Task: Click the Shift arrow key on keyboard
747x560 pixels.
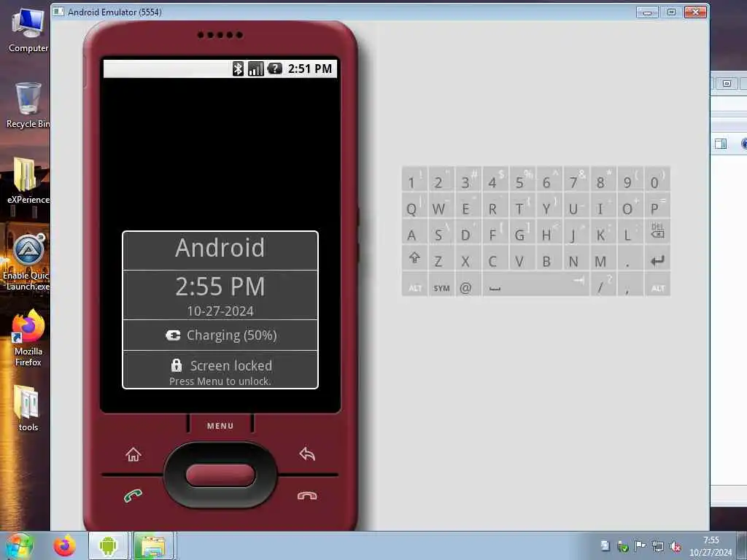Action: click(414, 259)
